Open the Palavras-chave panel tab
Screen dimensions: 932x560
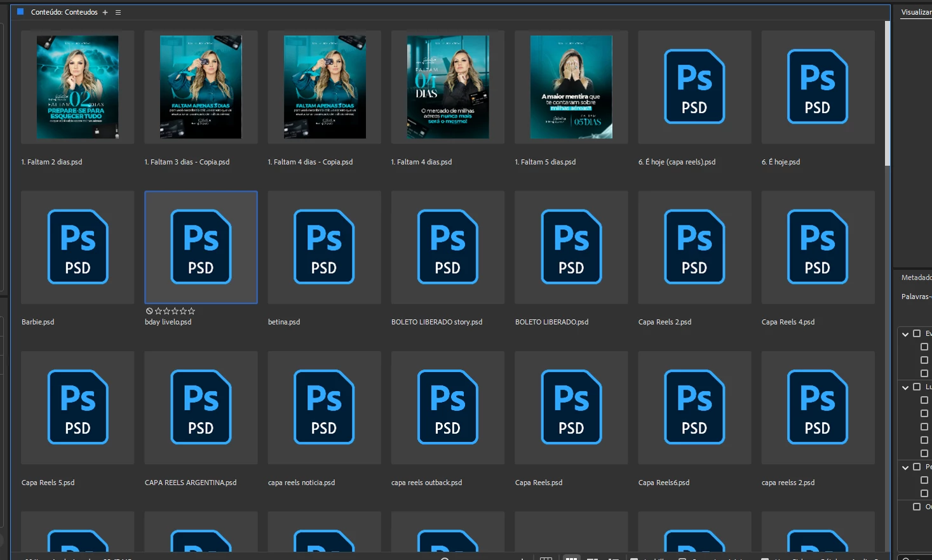click(916, 297)
